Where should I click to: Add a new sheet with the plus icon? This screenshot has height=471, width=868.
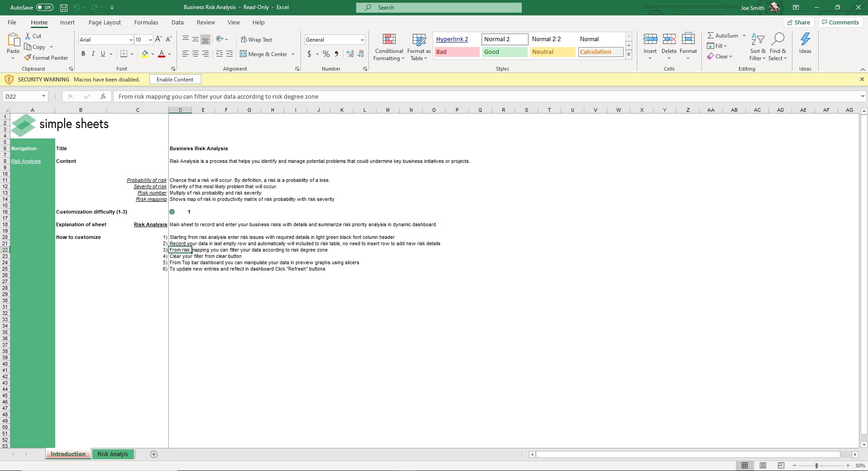pyautogui.click(x=154, y=454)
